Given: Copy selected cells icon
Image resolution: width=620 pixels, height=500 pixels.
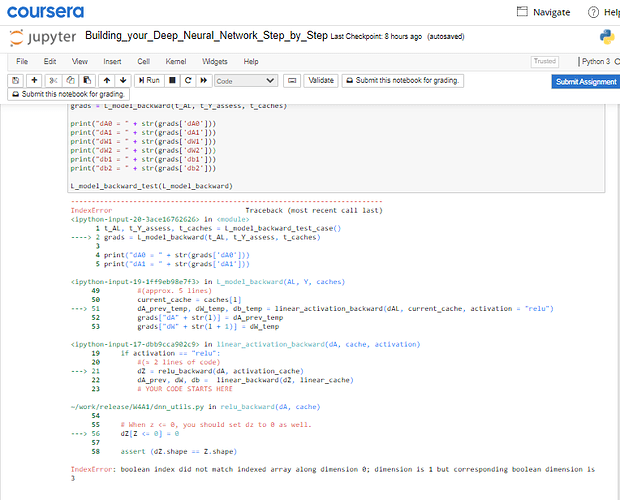Looking at the screenshot, I should pos(70,80).
